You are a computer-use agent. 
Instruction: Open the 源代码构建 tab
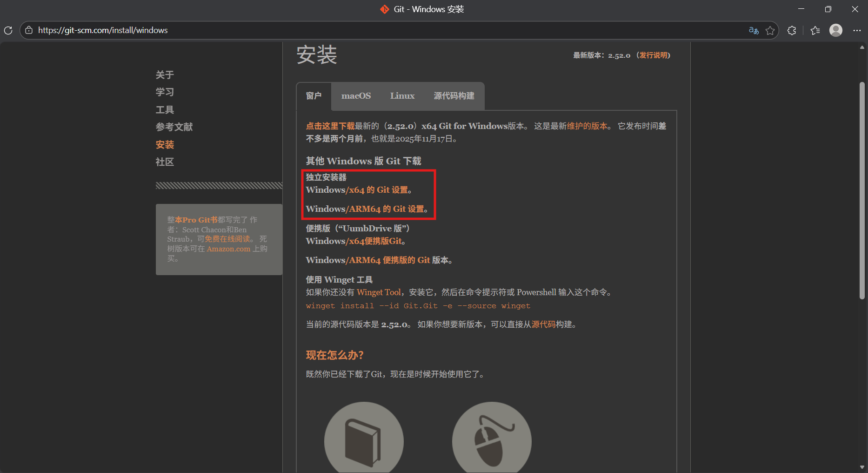click(454, 96)
